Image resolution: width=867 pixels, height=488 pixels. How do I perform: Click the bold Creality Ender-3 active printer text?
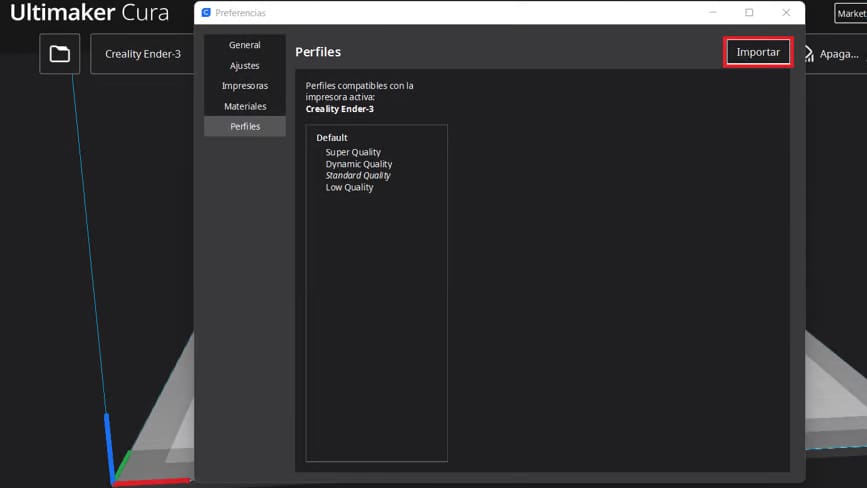click(x=340, y=109)
